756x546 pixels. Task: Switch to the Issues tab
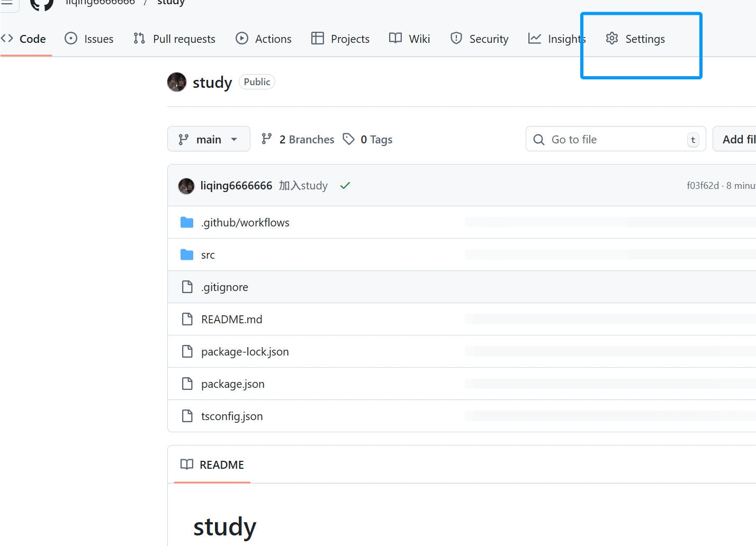coord(89,39)
